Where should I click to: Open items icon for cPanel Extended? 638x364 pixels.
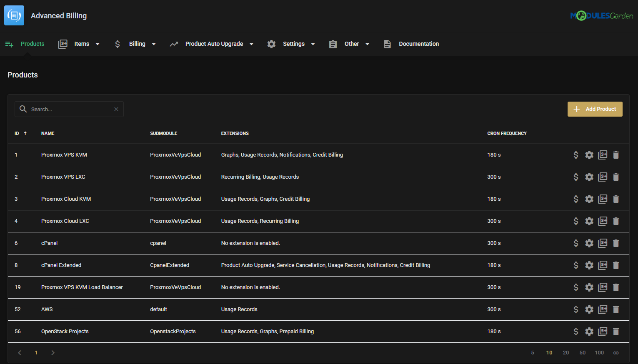[x=603, y=265]
